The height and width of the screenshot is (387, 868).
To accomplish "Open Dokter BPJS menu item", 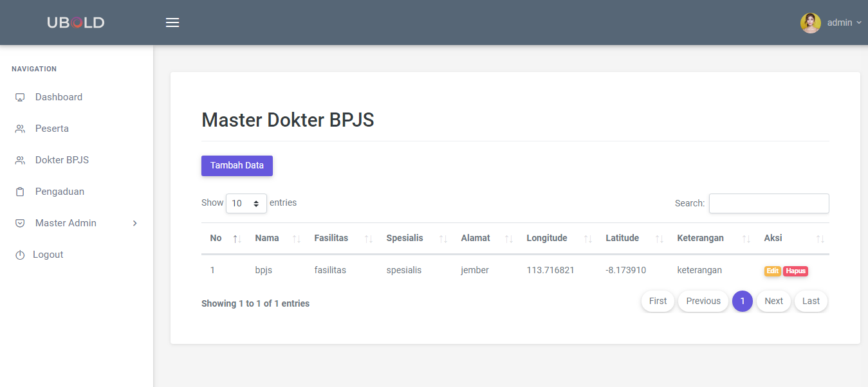I will [62, 160].
